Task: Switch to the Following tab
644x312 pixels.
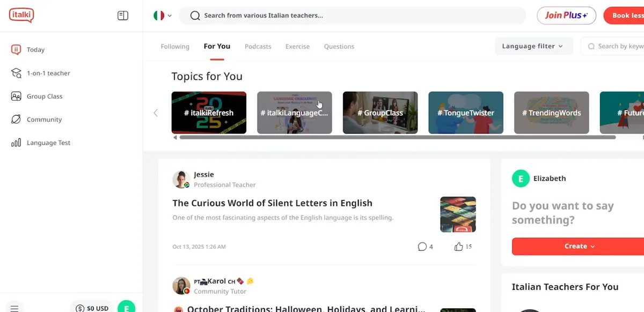Action: tap(175, 47)
